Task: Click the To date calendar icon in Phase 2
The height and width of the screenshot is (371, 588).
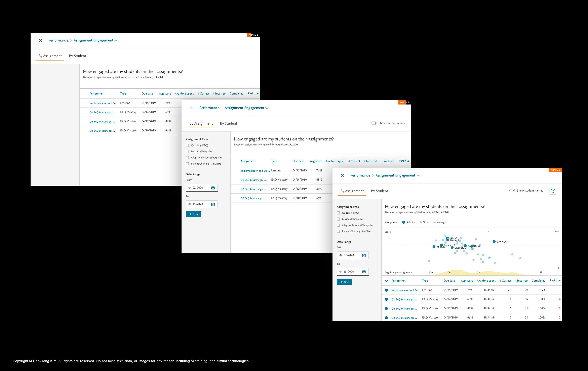Action: point(213,204)
